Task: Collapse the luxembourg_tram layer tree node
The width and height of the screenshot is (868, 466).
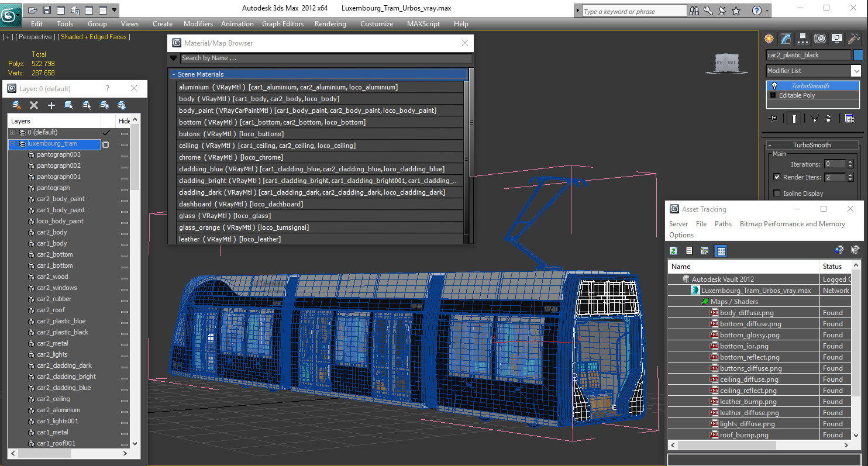Action: tap(12, 144)
